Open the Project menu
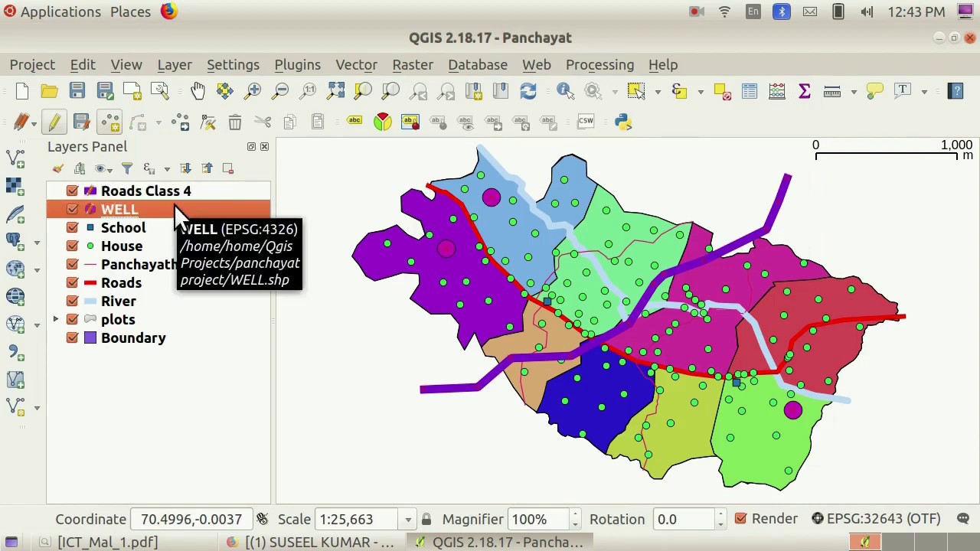 32,65
